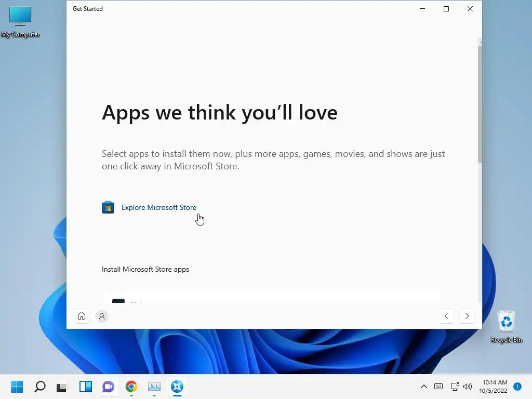Click the 'Get Started' window title
This screenshot has width=532, height=399.
point(87,9)
